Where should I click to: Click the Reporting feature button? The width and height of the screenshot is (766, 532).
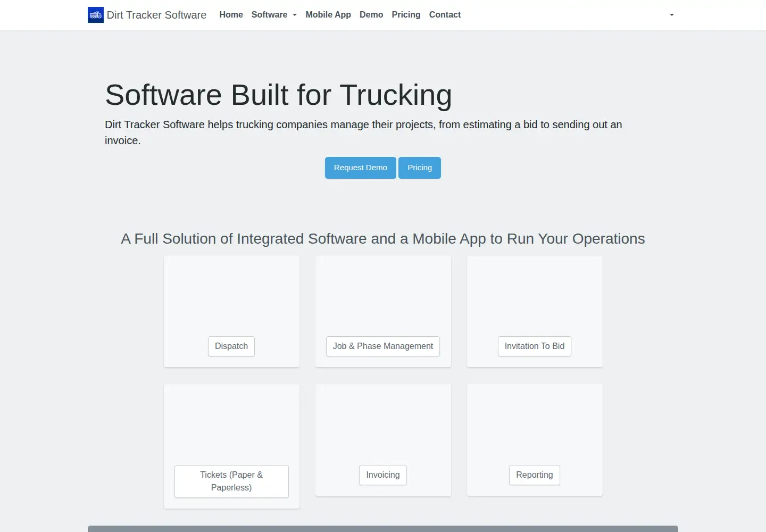(x=535, y=475)
